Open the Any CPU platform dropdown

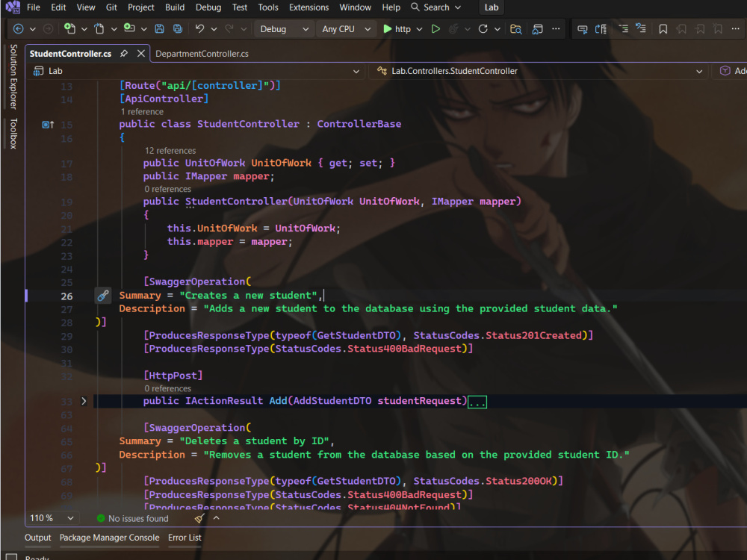click(346, 29)
